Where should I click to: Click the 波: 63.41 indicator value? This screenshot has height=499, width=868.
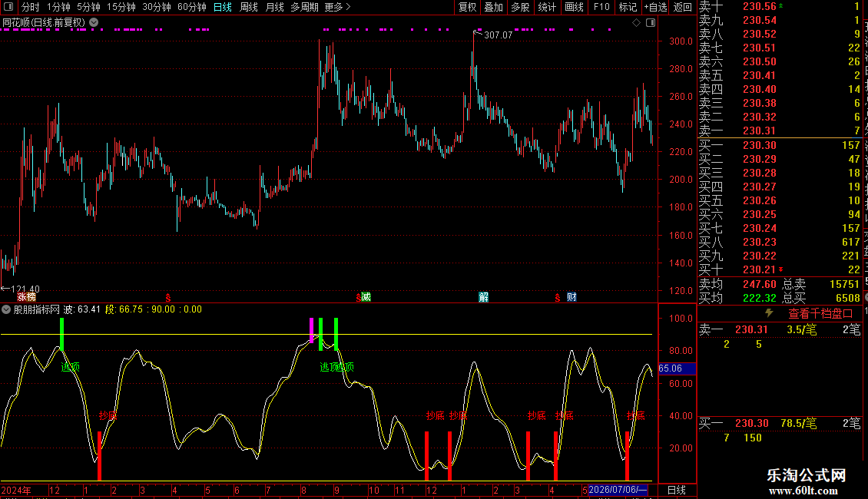pos(82,309)
